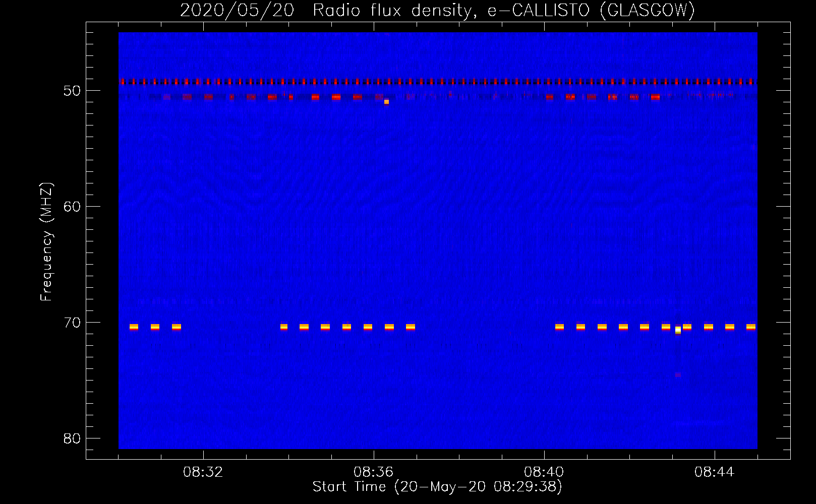Click the 50 frequency tick label

tap(72, 91)
